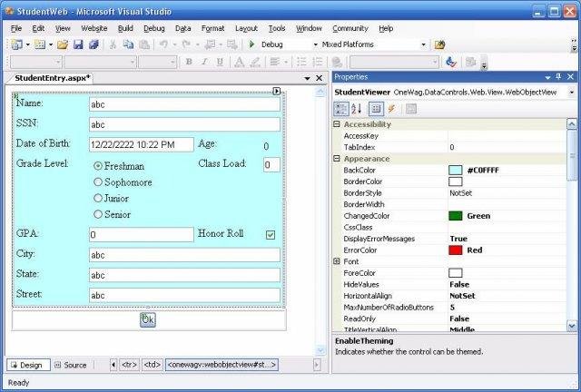Screen dimensions: 581x392
Task: Open the Build menu
Action: (x=125, y=28)
